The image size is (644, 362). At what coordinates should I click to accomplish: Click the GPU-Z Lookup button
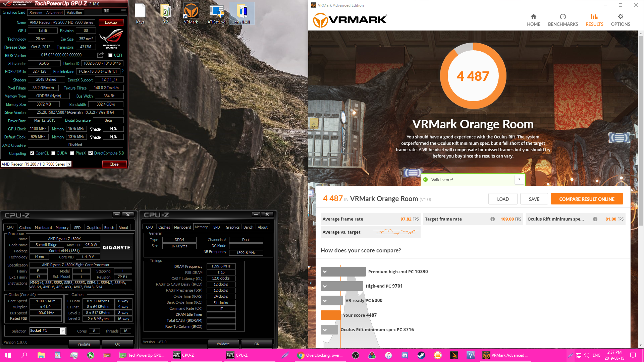[x=111, y=22]
